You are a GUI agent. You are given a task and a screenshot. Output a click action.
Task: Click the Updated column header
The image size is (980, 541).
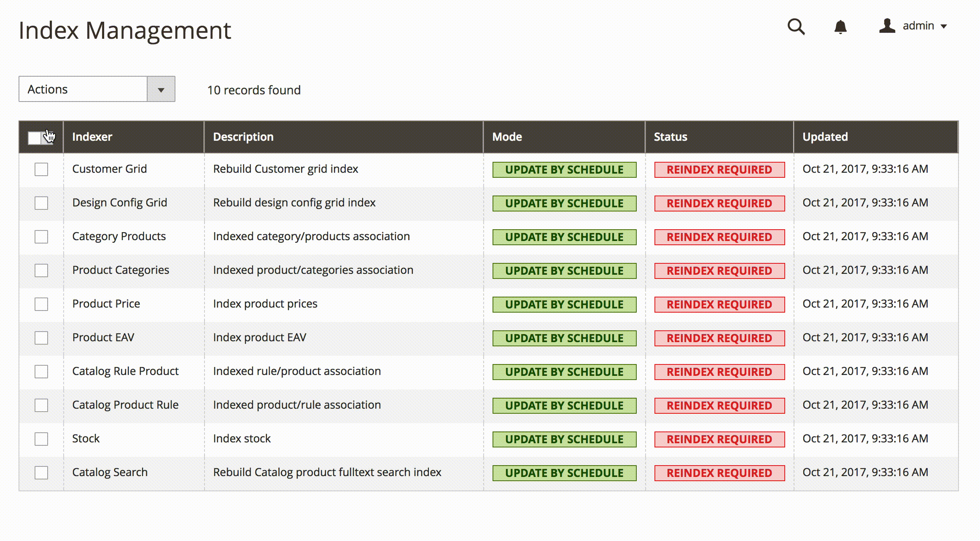point(825,137)
